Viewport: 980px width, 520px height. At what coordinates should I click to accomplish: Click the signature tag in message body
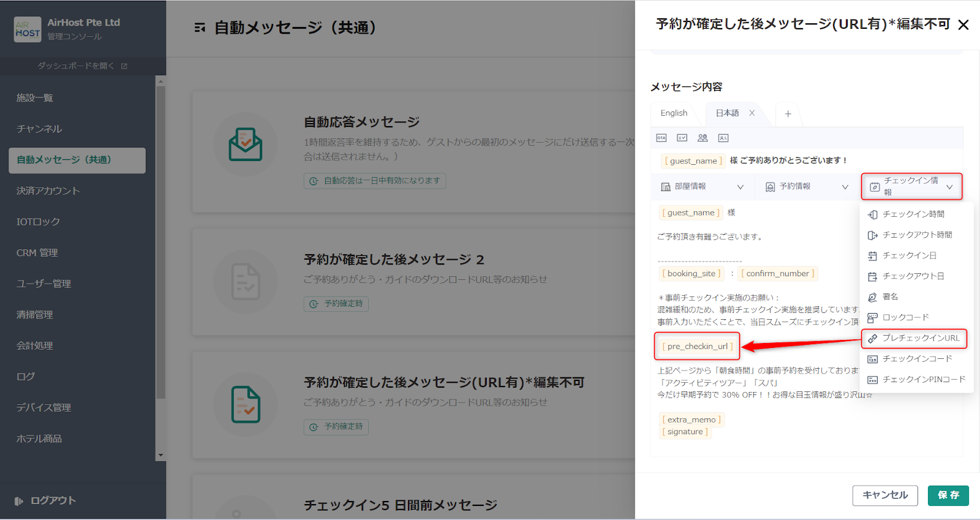pyautogui.click(x=685, y=432)
